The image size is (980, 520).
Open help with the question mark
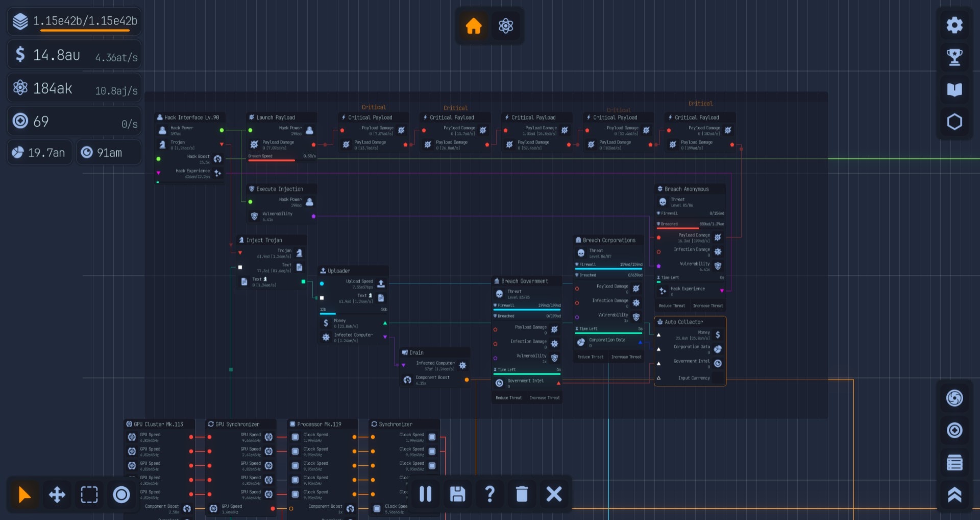tap(489, 494)
